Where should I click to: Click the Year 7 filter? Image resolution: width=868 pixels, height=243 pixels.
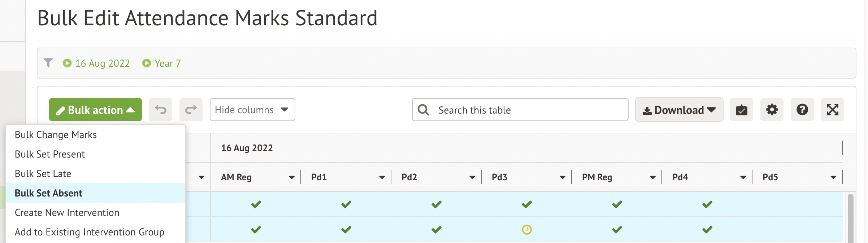pos(162,63)
